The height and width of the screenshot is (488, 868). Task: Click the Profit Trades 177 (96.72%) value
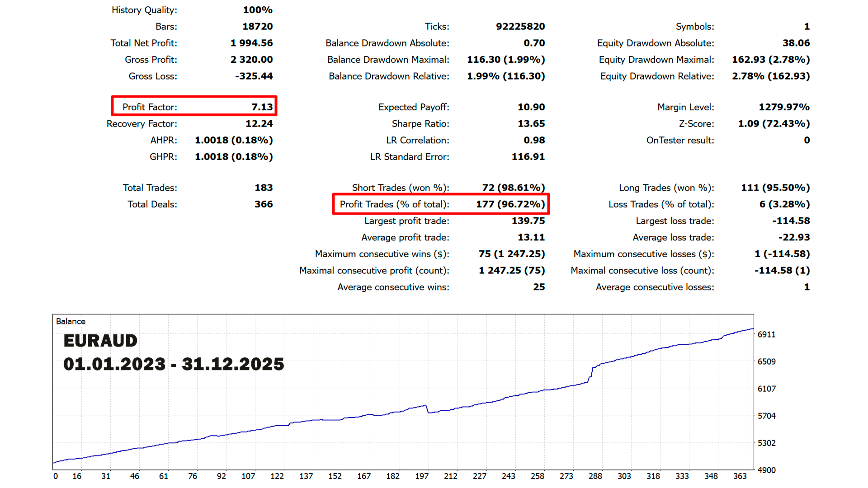coord(510,204)
